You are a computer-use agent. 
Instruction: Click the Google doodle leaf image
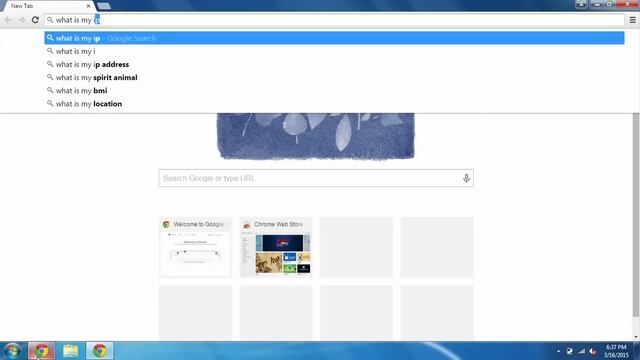pos(316,136)
